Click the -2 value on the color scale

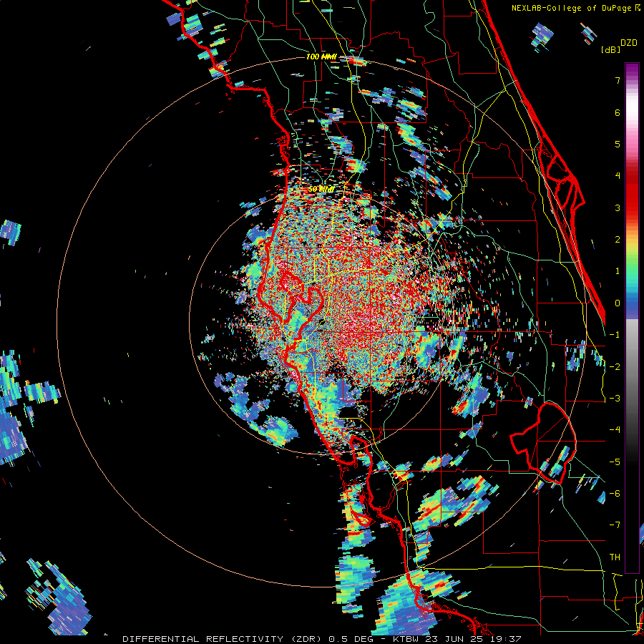(x=615, y=367)
